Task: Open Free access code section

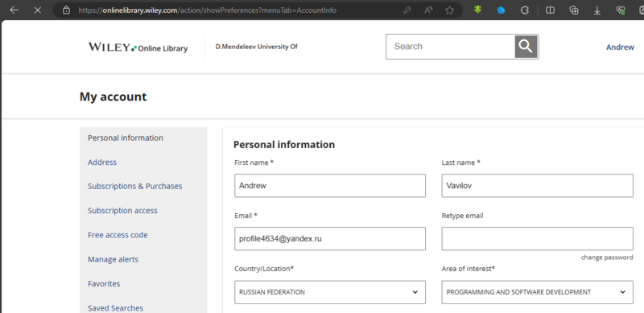Action: pos(118,235)
